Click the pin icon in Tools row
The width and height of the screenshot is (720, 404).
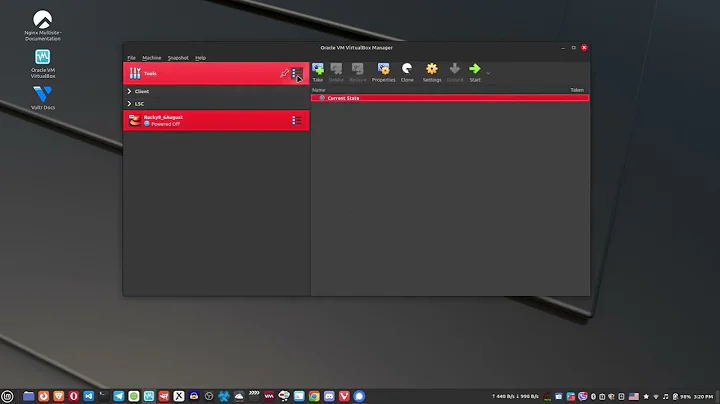pyautogui.click(x=284, y=73)
